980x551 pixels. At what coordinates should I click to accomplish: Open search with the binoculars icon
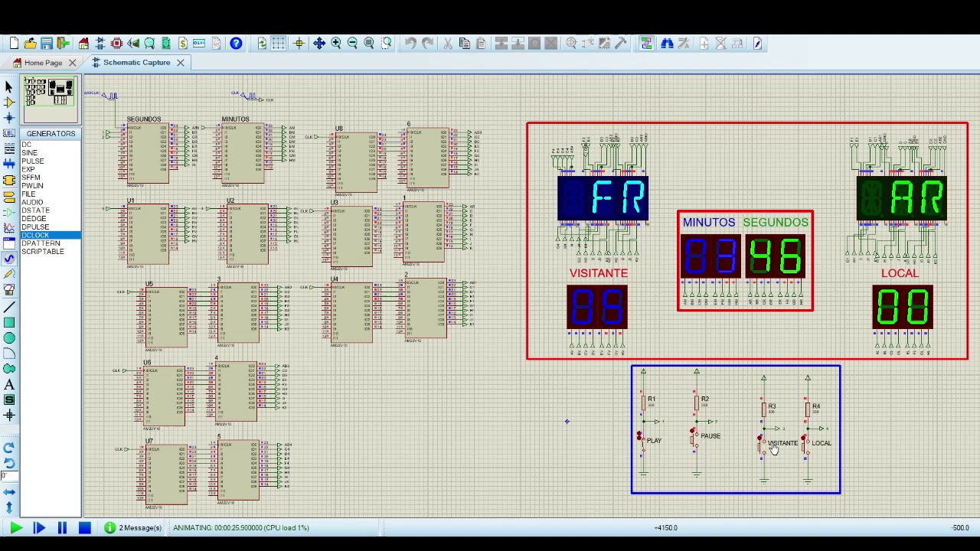point(667,44)
